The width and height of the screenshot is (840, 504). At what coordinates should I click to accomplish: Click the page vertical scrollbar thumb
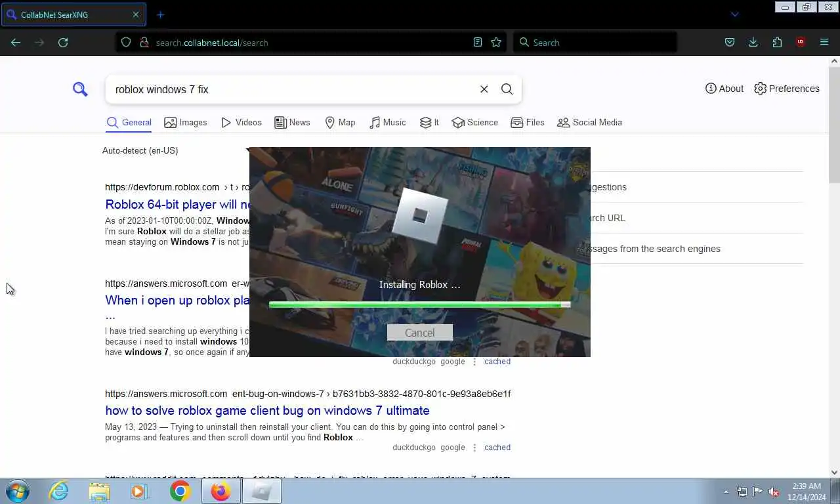tap(834, 125)
